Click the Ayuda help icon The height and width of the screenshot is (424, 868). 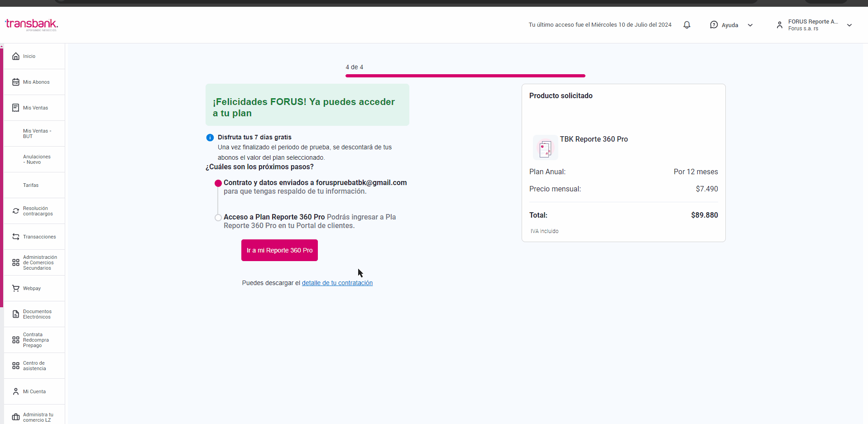coord(714,25)
